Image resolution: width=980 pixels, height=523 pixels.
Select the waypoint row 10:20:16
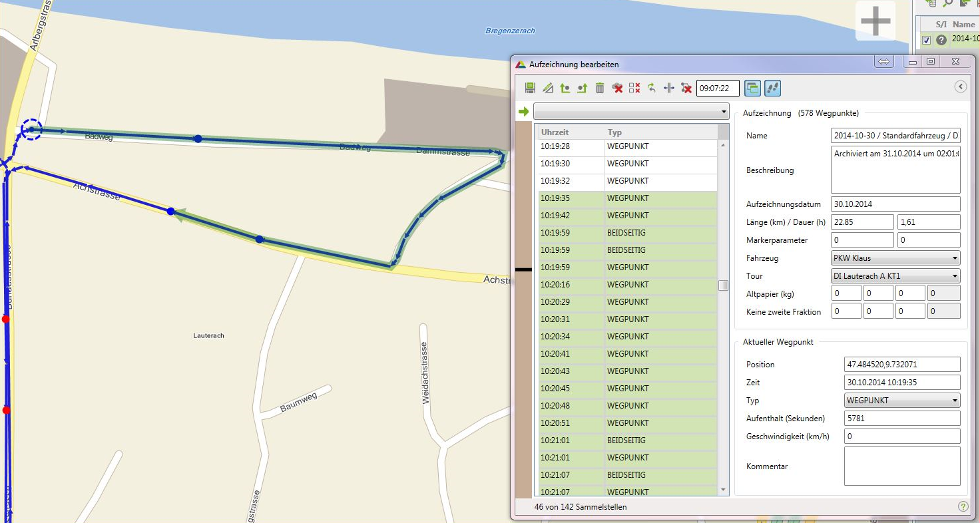tap(628, 285)
